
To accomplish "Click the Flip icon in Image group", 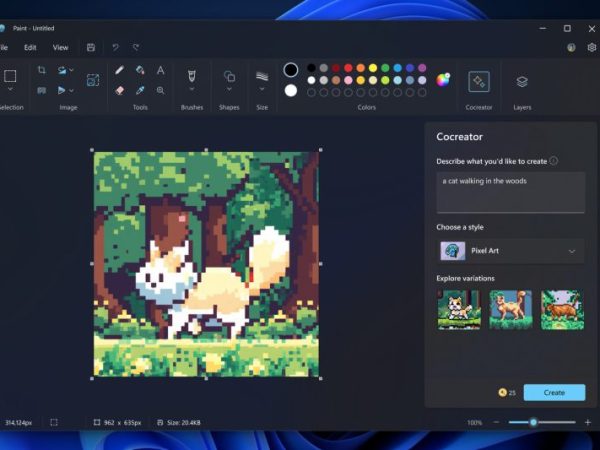I will [61, 90].
